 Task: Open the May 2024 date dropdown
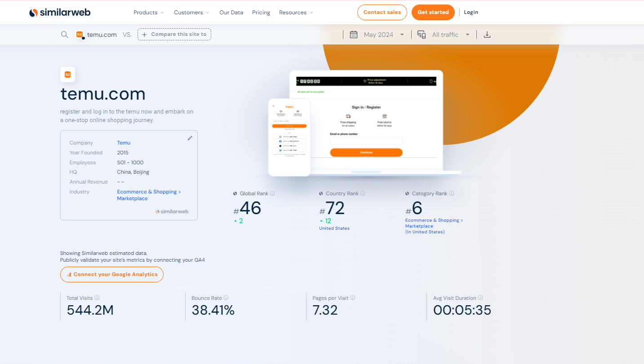[384, 35]
